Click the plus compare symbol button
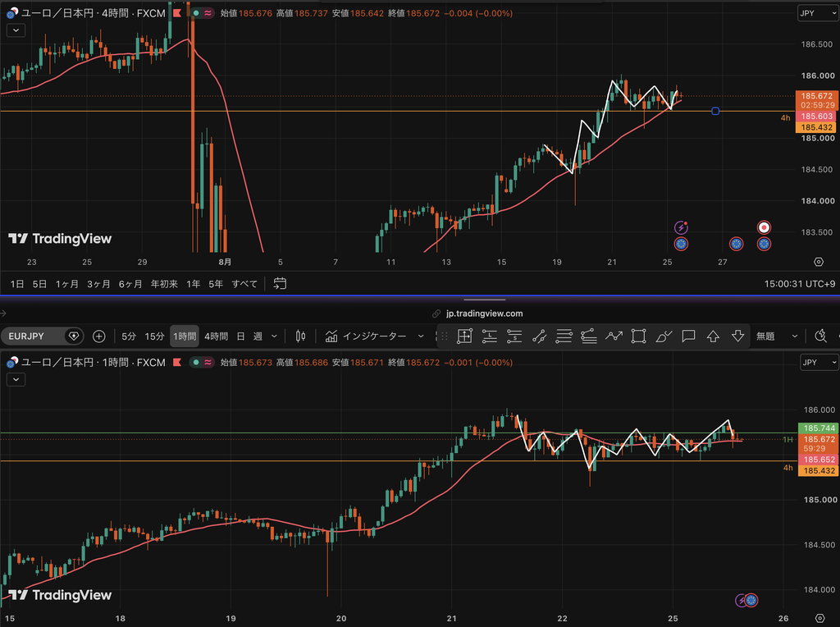 coord(98,336)
